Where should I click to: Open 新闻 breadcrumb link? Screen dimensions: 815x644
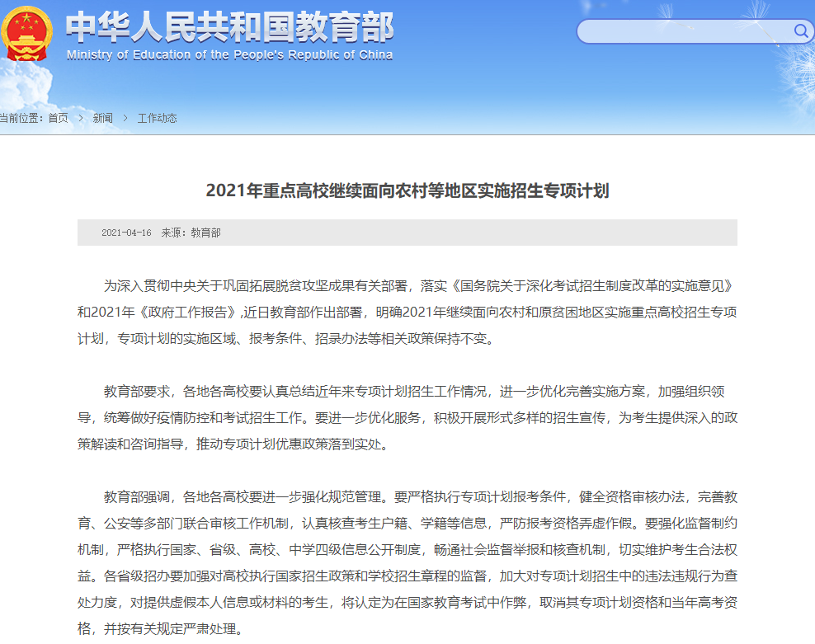[102, 118]
